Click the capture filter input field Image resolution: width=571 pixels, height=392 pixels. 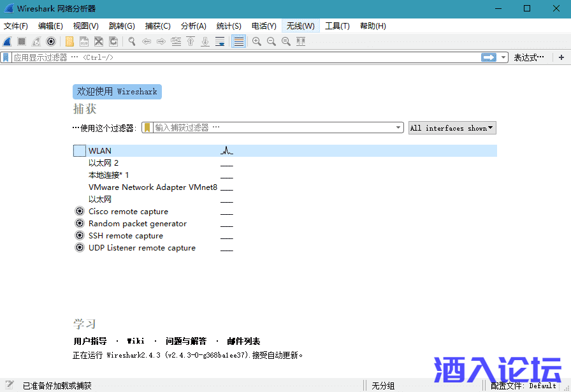273,127
